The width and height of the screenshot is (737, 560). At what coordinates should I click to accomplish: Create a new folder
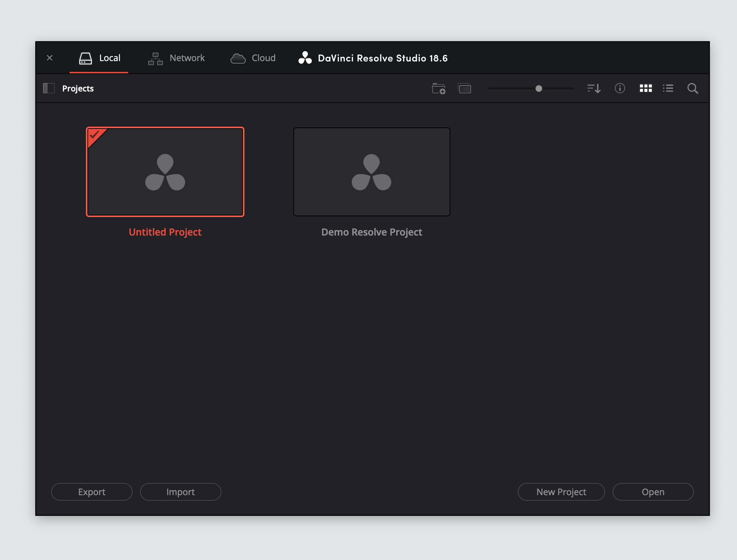click(x=438, y=89)
